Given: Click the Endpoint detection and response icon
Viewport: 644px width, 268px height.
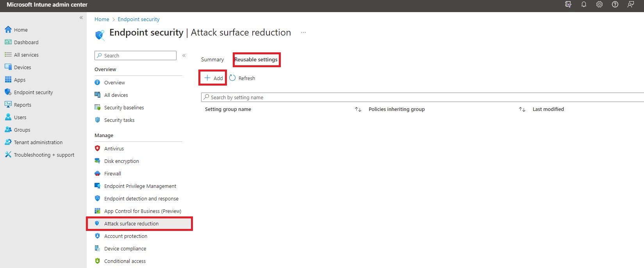Looking at the screenshot, I should [98, 198].
